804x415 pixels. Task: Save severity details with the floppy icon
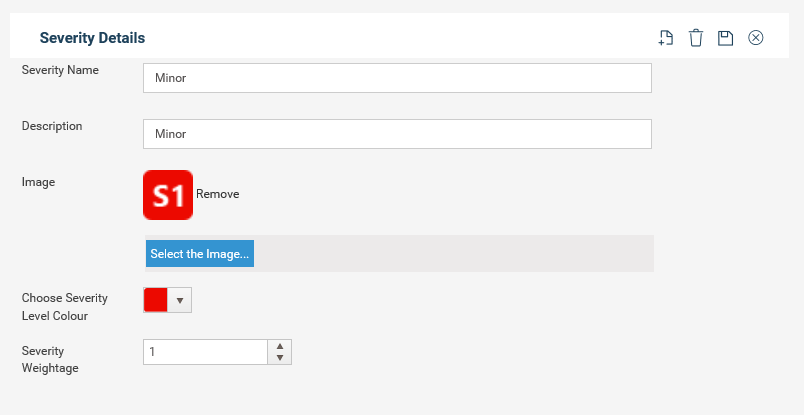coord(726,38)
